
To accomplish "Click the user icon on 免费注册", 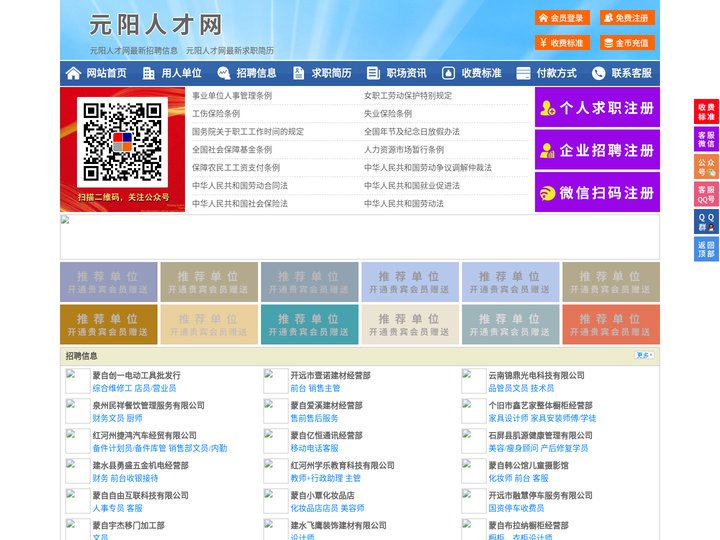I will [608, 18].
